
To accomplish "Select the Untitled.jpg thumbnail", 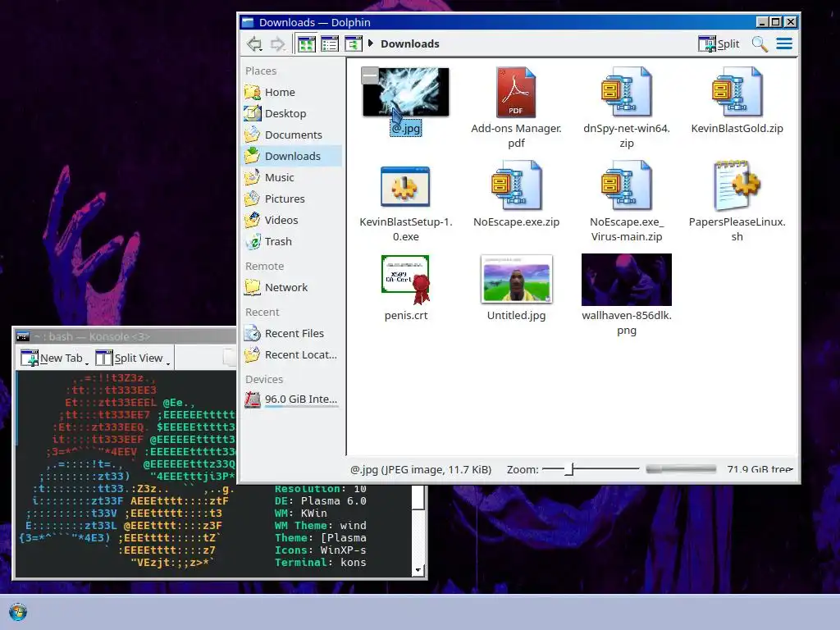I will point(517,279).
